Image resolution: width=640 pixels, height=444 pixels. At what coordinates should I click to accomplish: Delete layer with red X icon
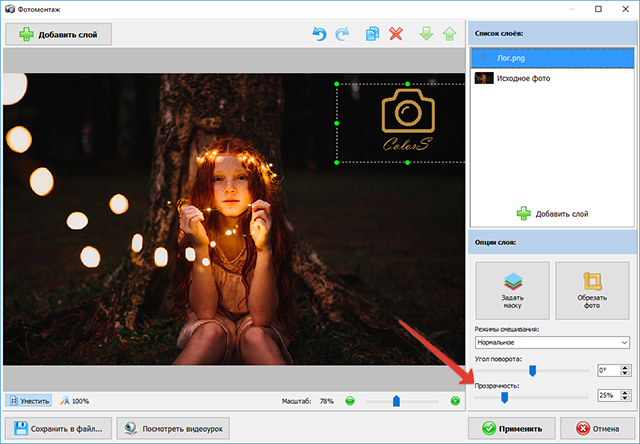(396, 34)
